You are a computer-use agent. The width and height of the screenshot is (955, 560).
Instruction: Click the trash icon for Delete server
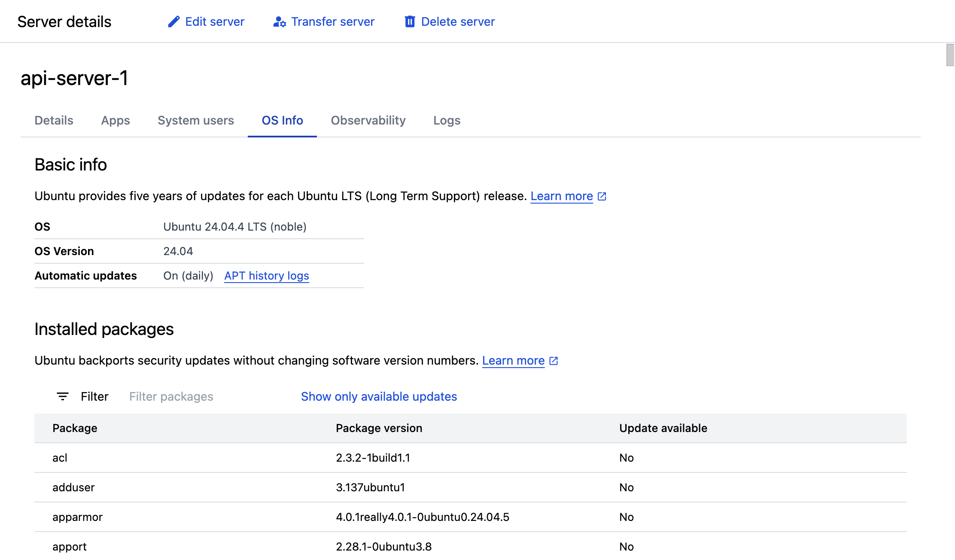410,21
